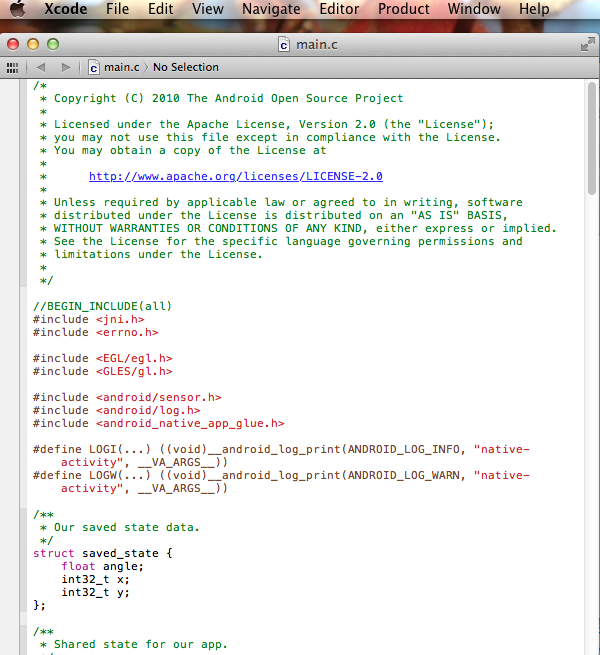Click the 'float angle;' line
Image resolution: width=600 pixels, height=655 pixels.
coord(102,566)
